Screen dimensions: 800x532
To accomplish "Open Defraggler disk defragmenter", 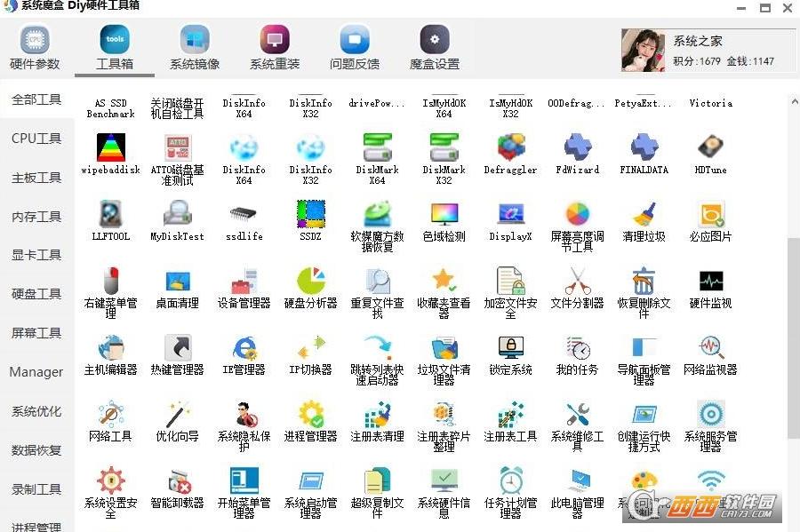I will (x=510, y=155).
